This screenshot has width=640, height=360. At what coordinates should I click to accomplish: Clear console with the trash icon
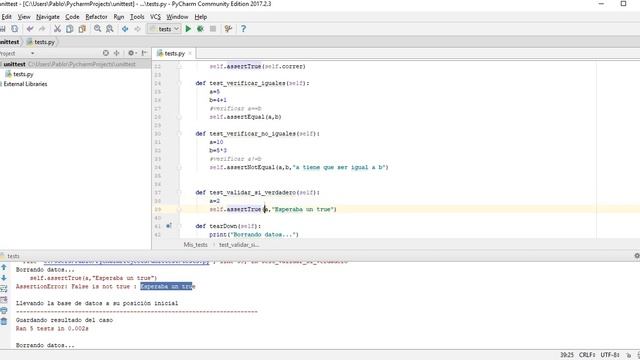pyautogui.click(x=4, y=322)
